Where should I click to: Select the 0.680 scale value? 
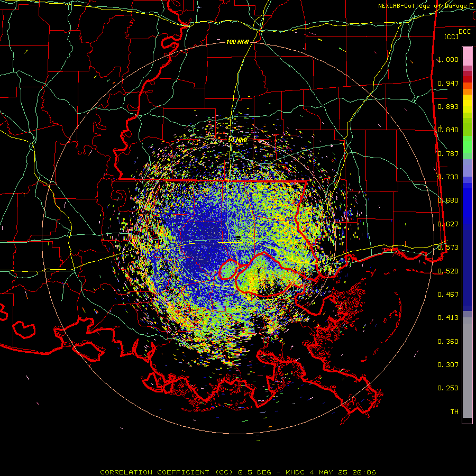tap(448, 200)
